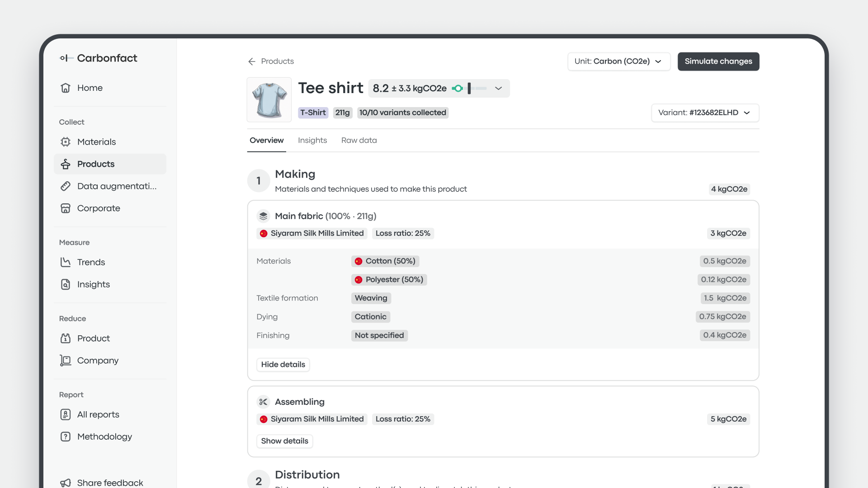Select the Cotton (50%) material chip

pyautogui.click(x=385, y=261)
